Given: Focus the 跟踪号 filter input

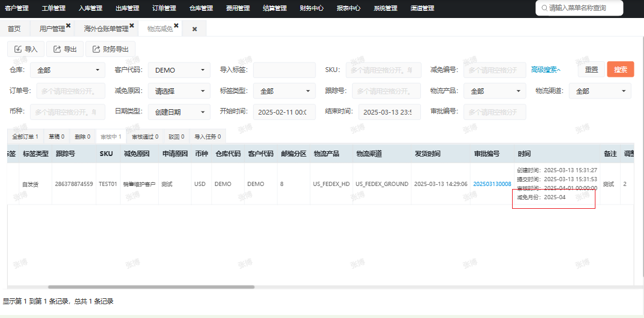Looking at the screenshot, I should (387, 91).
